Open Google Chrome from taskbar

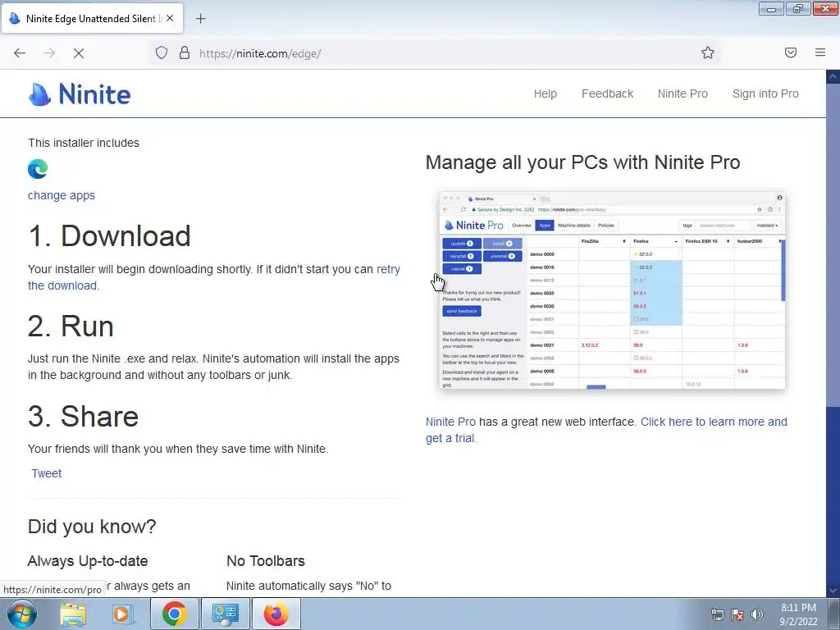coord(175,614)
